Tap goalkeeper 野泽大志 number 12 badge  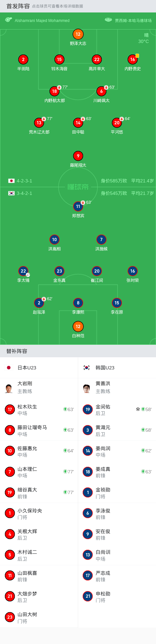point(78,34)
